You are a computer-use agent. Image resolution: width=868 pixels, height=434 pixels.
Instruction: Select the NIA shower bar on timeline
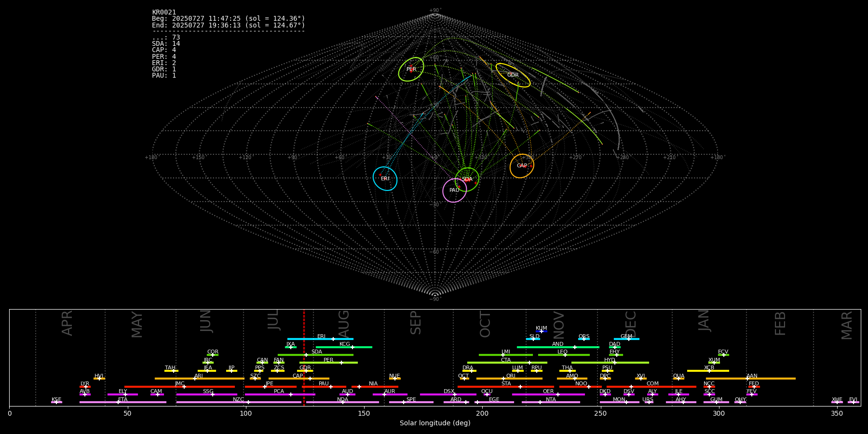[375, 387]
